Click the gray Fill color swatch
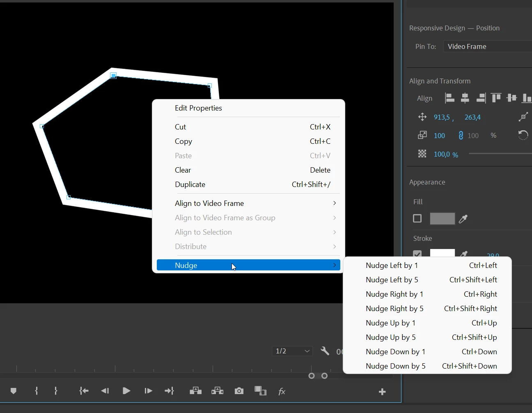Screen dimensions: 532x413 coord(443,219)
